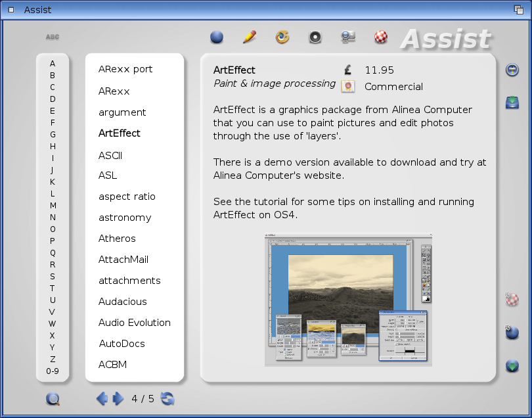Click the 'Commercial' licence text
This screenshot has height=418, width=532.
click(x=393, y=87)
